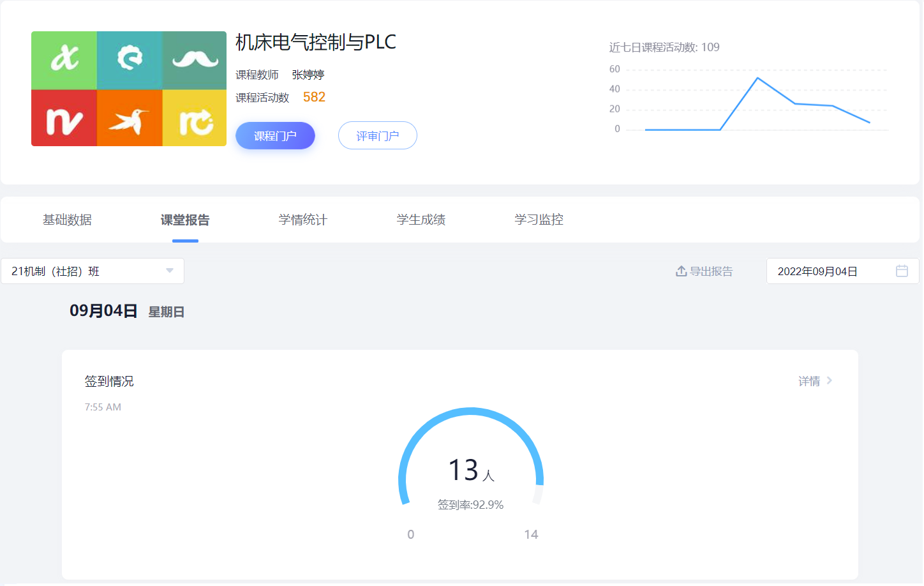Select the 学生成绩 tab
This screenshot has height=586, width=924.
coord(421,220)
